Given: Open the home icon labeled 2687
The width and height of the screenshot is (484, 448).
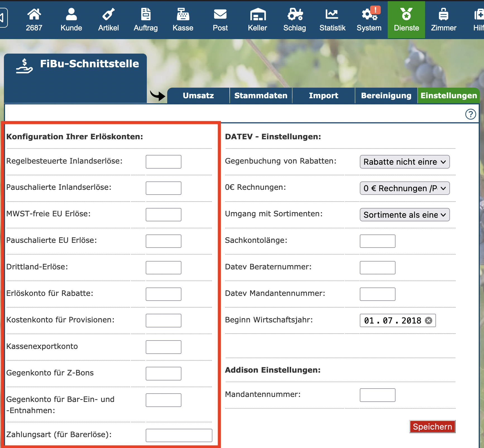Looking at the screenshot, I should click(34, 20).
